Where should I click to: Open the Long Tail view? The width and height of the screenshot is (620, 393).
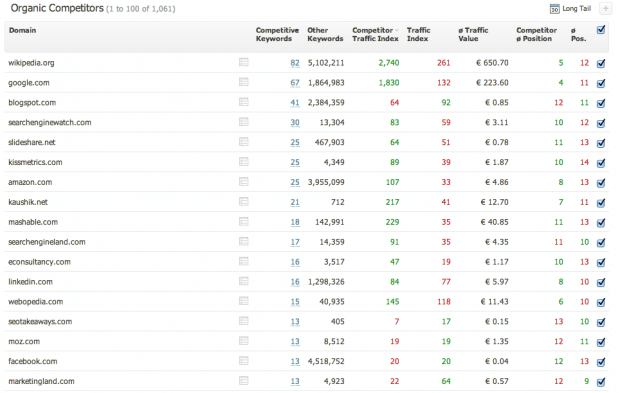click(577, 9)
